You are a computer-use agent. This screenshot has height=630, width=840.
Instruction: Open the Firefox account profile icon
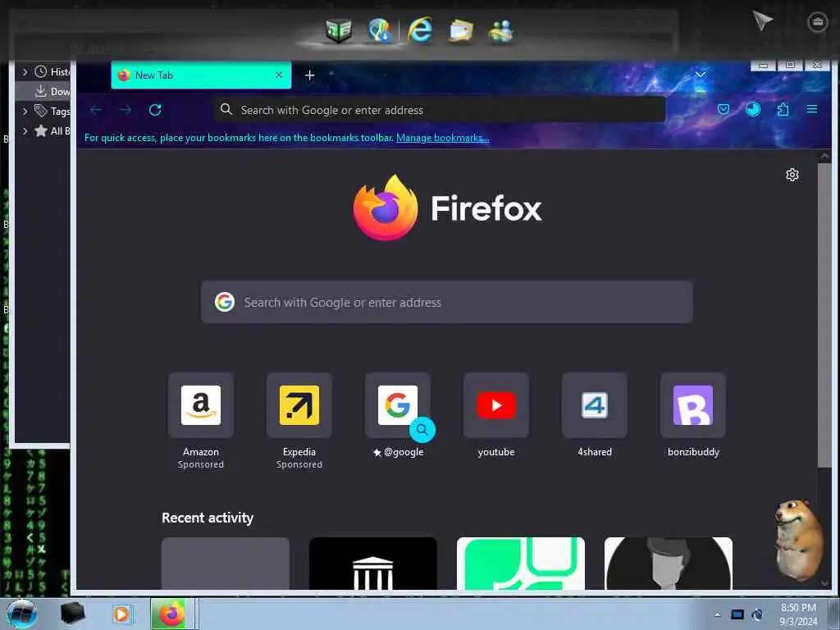click(753, 109)
